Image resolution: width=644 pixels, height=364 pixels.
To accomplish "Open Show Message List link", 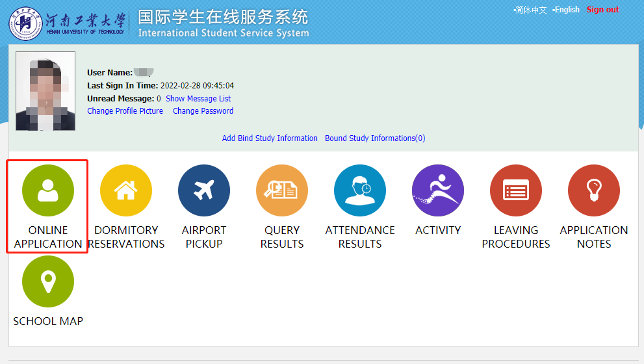I will click(x=198, y=99).
